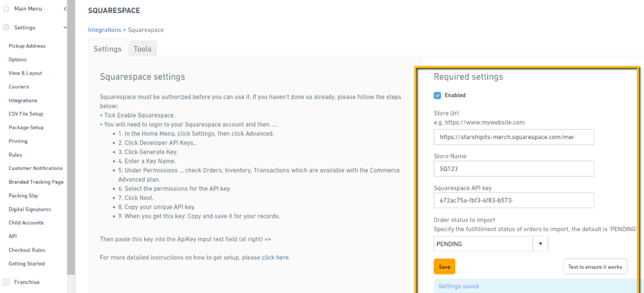Click step '8. Copy your unique API key.'
Viewport: 644px width, 293px height.
(x=157, y=207)
